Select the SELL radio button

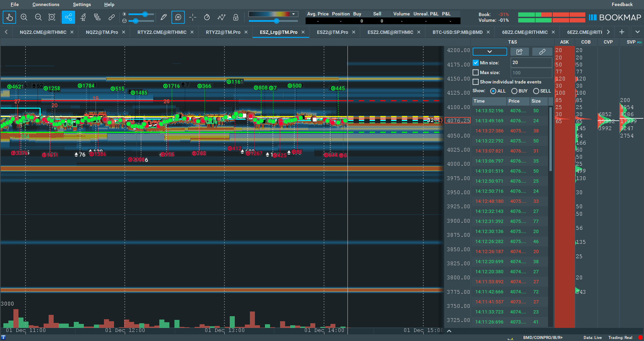[x=536, y=91]
